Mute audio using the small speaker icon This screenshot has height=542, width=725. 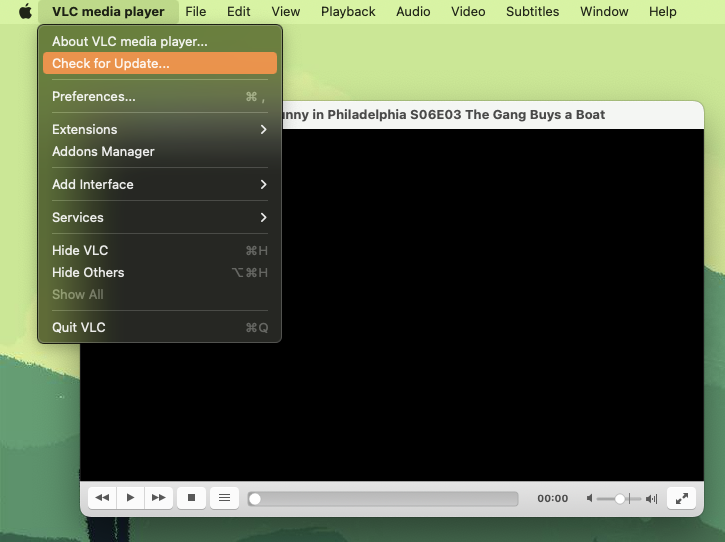point(590,498)
